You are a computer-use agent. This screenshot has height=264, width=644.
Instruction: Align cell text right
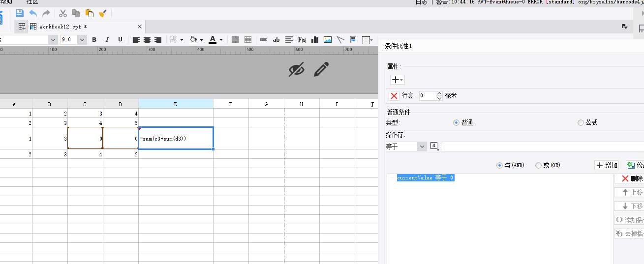(x=158, y=40)
